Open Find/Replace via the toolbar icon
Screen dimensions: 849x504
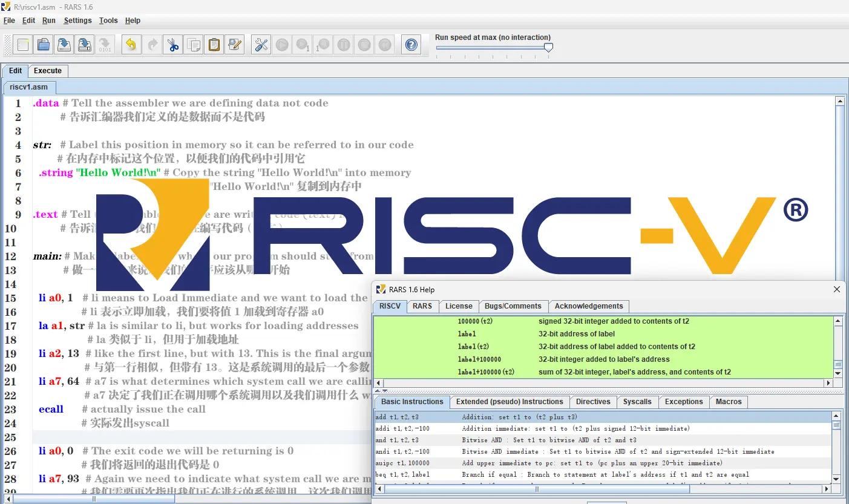[x=234, y=45]
